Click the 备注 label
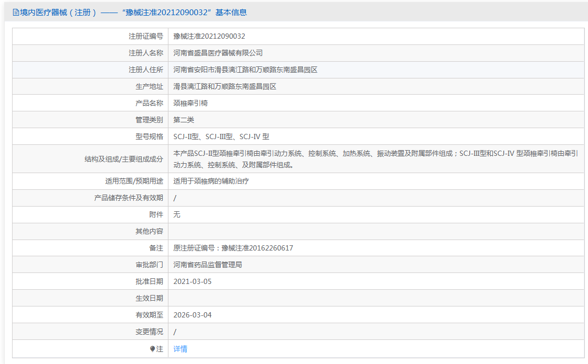The width and height of the screenshot is (588, 364). (156, 248)
